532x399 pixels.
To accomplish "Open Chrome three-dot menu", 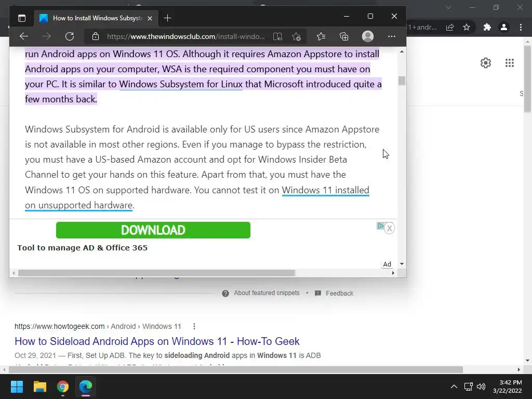I will 521,27.
